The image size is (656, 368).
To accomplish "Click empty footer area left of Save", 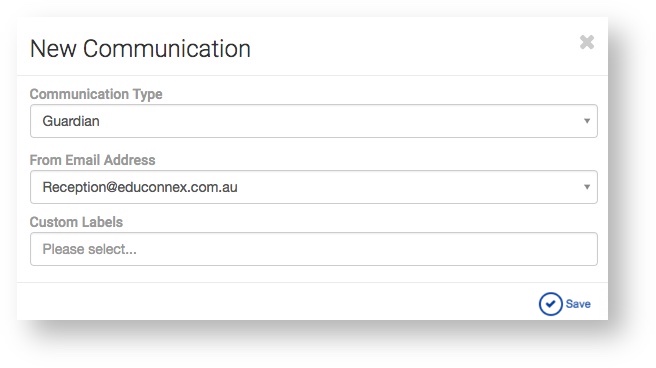I will [x=276, y=302].
